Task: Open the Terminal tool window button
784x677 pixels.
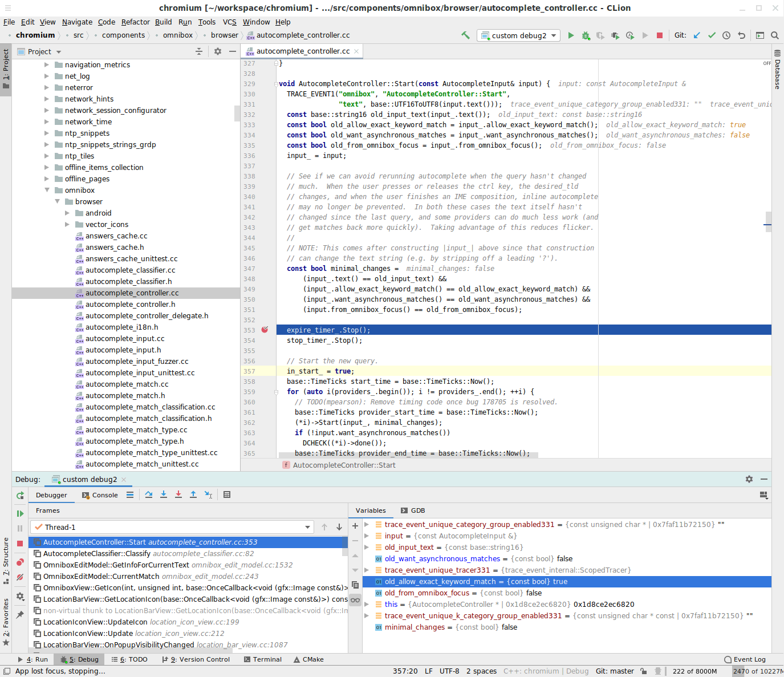Action: 262,659
